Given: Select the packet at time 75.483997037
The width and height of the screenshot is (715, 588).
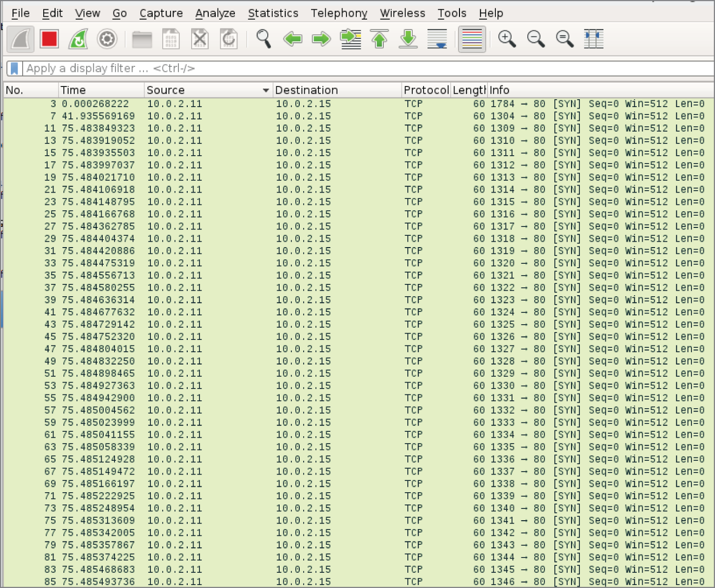Looking at the screenshot, I should tap(359, 165).
